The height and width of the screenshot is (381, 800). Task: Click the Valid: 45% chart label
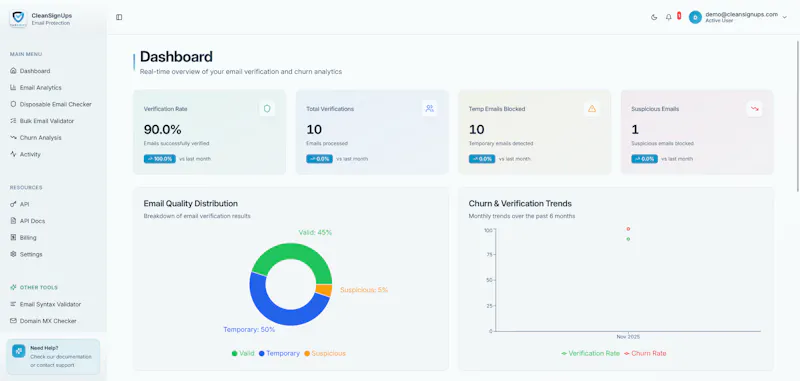tap(315, 233)
